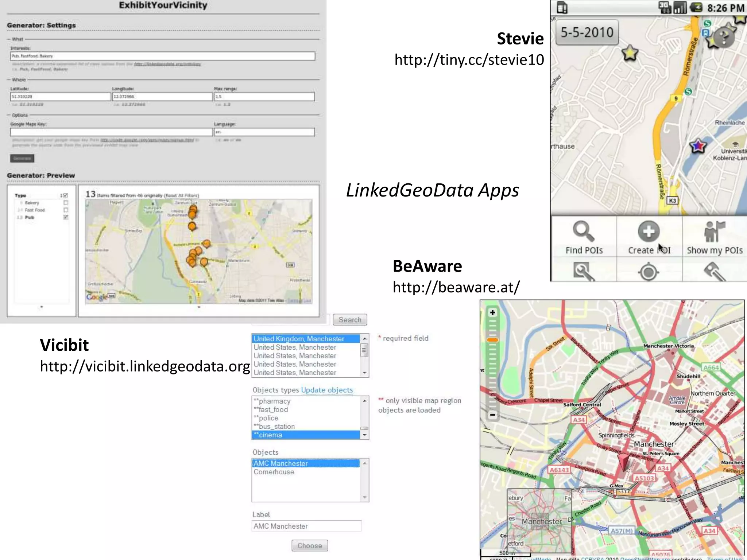The image size is (747, 560).
Task: Tap the 3G data indicator in status bar
Action: pyautogui.click(x=665, y=7)
